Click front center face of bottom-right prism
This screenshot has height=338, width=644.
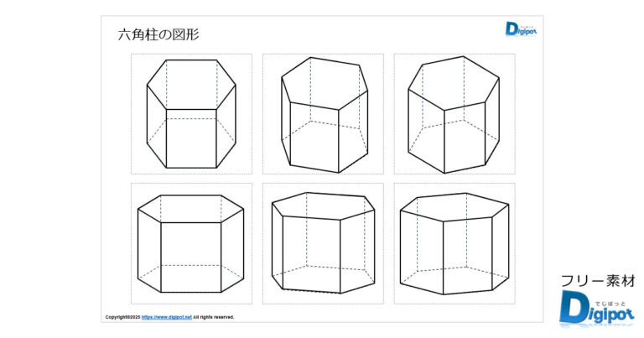coord(468,257)
